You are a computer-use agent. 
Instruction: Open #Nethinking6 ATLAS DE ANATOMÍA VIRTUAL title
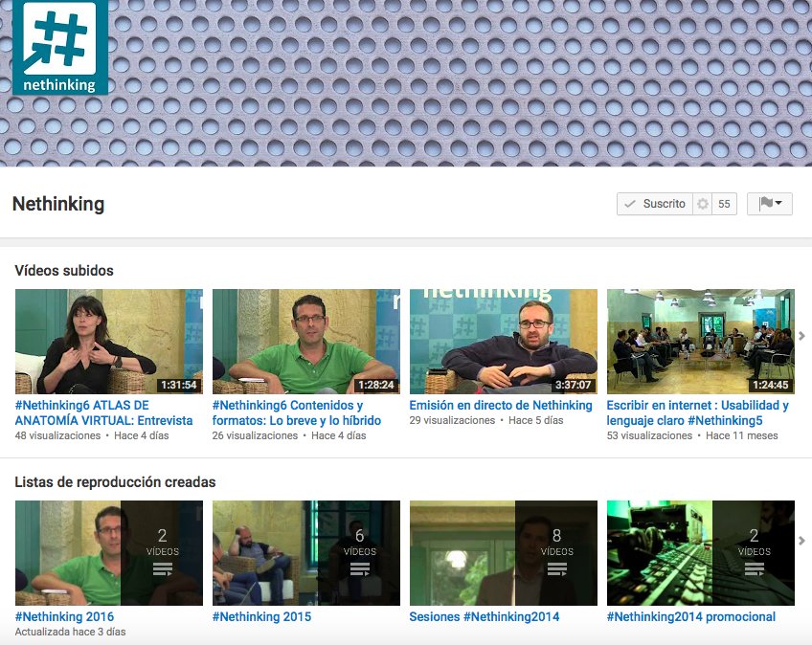[x=104, y=412]
